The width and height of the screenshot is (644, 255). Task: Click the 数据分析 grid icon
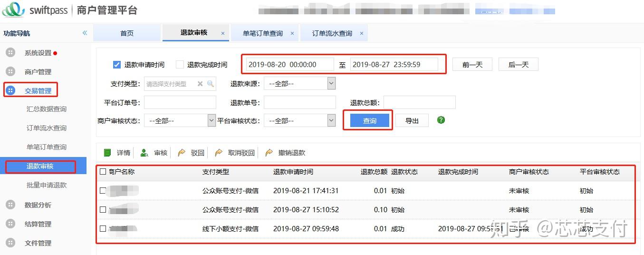pyautogui.click(x=10, y=205)
